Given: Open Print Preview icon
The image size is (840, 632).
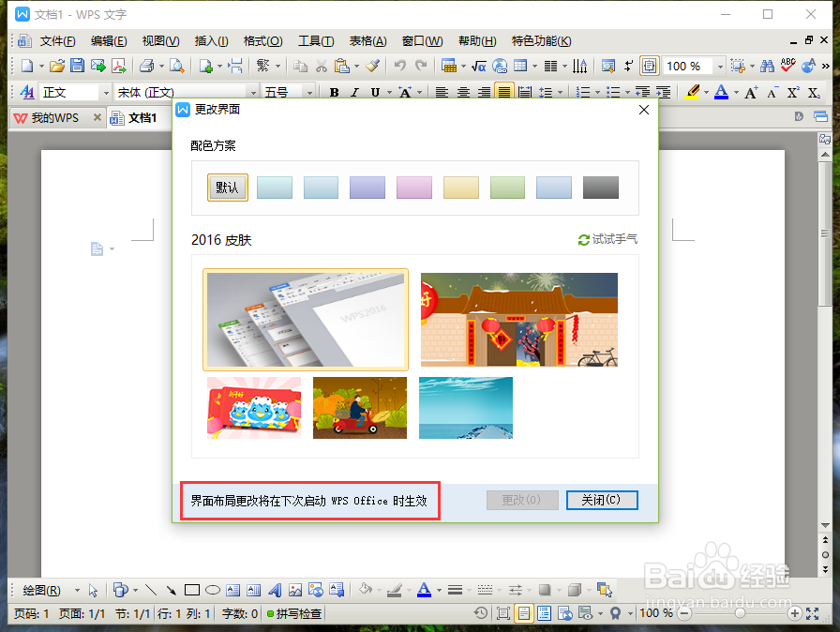Looking at the screenshot, I should (x=177, y=66).
